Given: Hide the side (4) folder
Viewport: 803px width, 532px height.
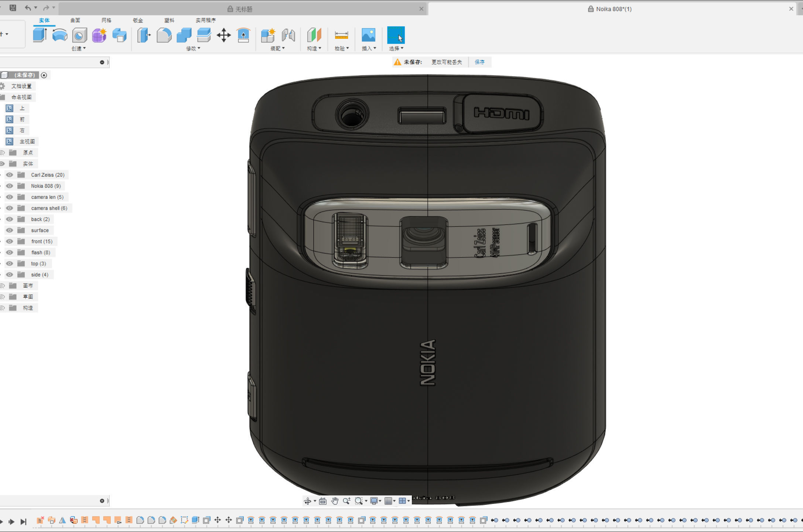Looking at the screenshot, I should [x=10, y=274].
